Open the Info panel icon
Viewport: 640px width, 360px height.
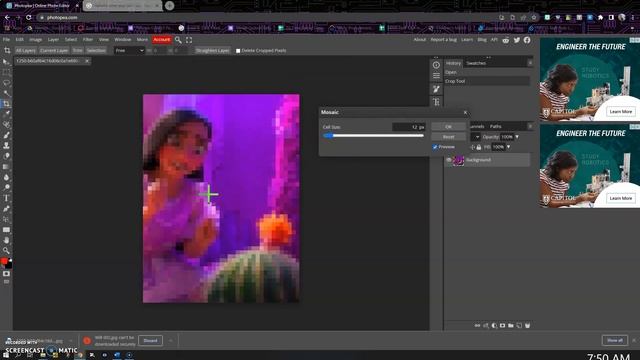coord(436,65)
